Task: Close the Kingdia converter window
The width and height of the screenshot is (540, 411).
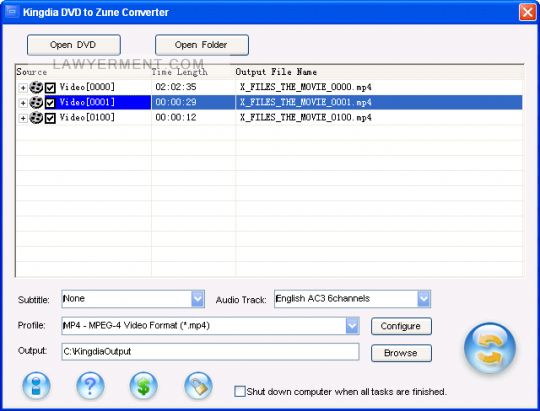Action: pos(527,12)
